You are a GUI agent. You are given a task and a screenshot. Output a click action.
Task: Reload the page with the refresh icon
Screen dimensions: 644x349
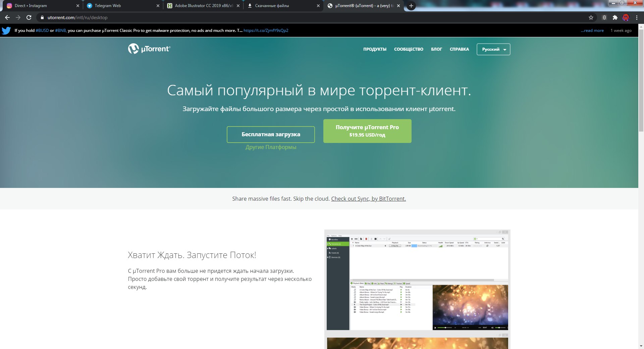[x=29, y=17]
